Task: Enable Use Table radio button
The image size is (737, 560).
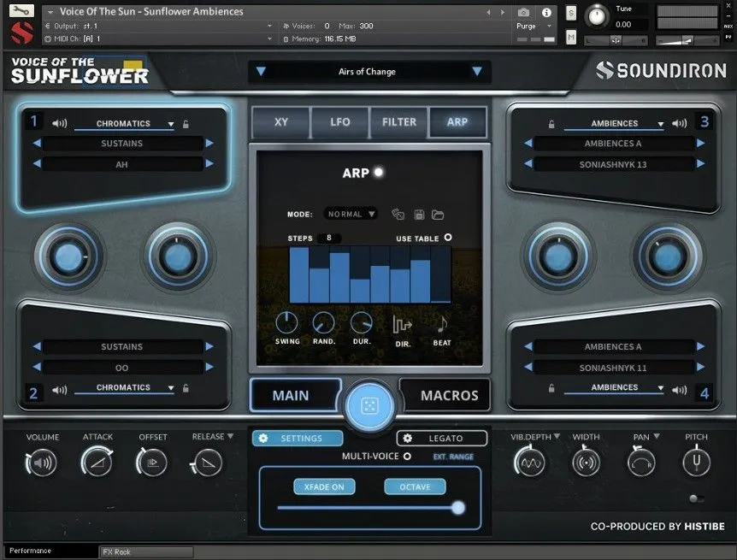Action: (x=448, y=238)
